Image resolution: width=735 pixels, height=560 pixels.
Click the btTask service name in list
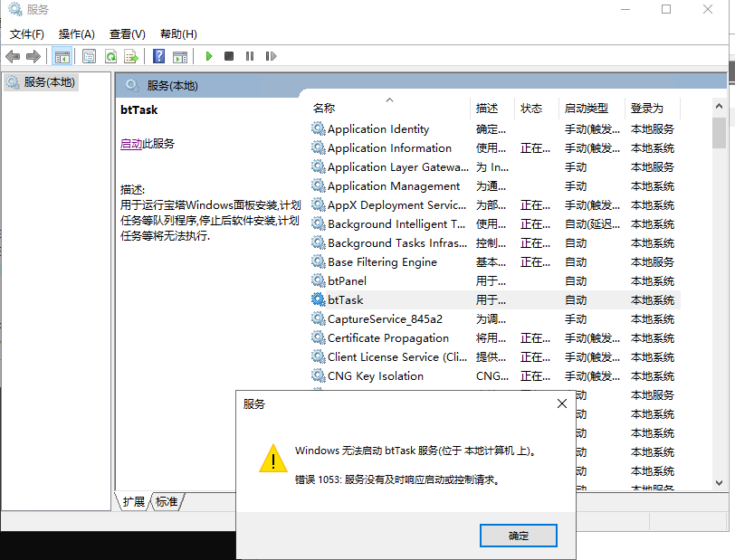pyautogui.click(x=346, y=300)
